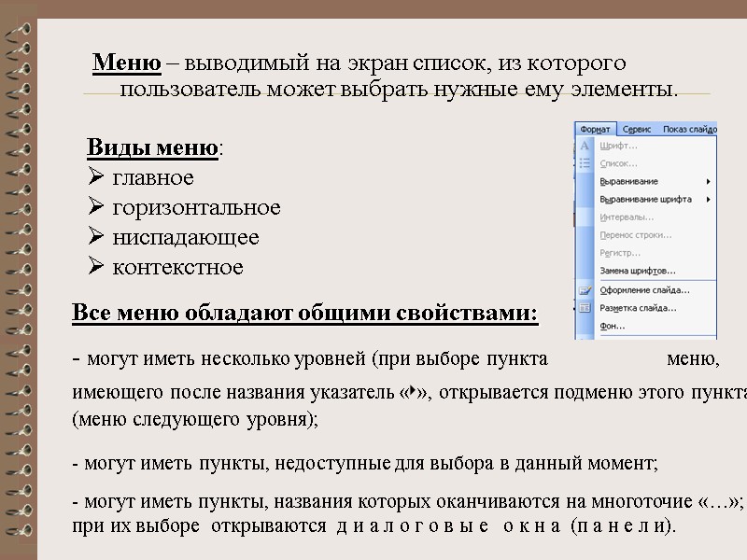Click the list item горизонтальное
The height and width of the screenshot is (560, 747).
coord(196,208)
